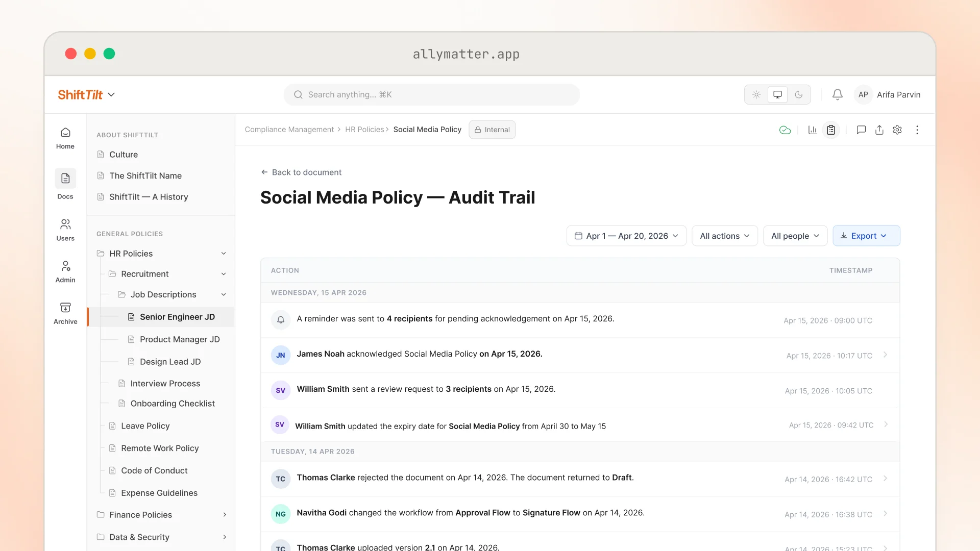Open Archive section in left rail
The image size is (980, 551).
(x=65, y=314)
